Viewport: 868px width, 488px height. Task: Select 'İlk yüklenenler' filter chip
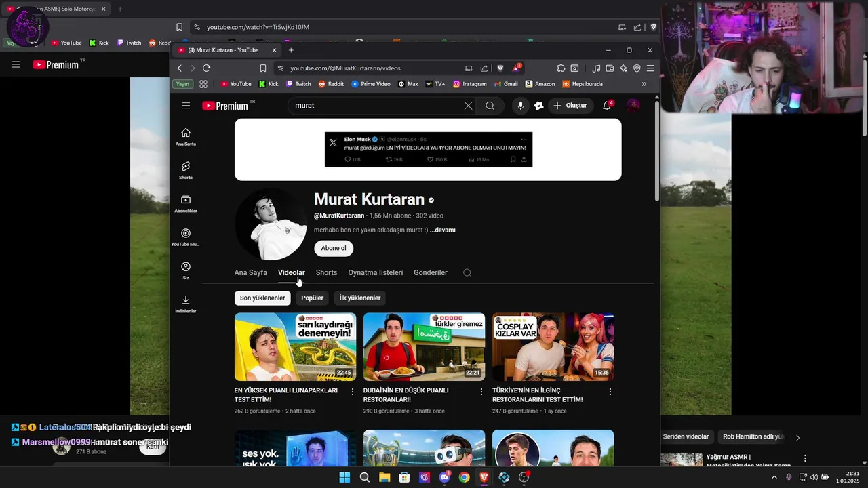pos(360,298)
